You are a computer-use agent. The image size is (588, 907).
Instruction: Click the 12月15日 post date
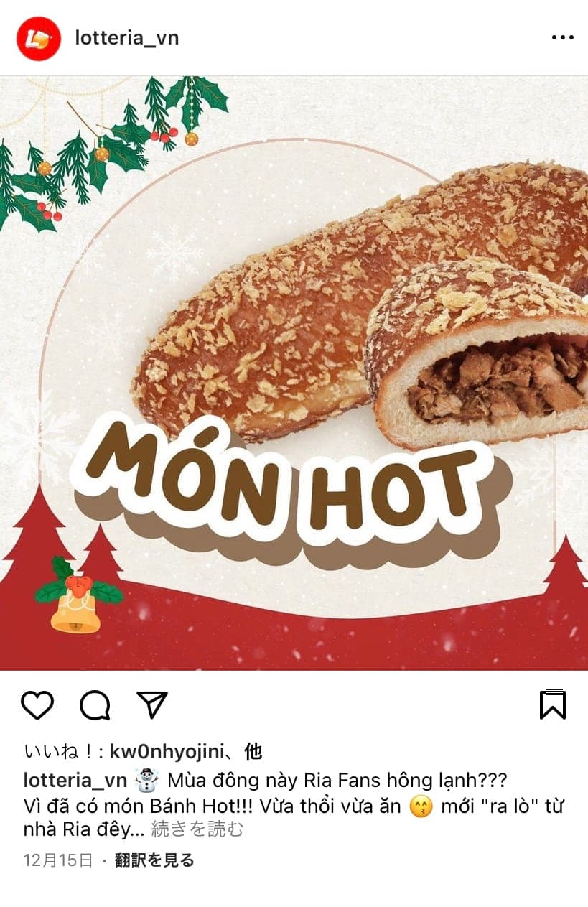click(x=58, y=860)
